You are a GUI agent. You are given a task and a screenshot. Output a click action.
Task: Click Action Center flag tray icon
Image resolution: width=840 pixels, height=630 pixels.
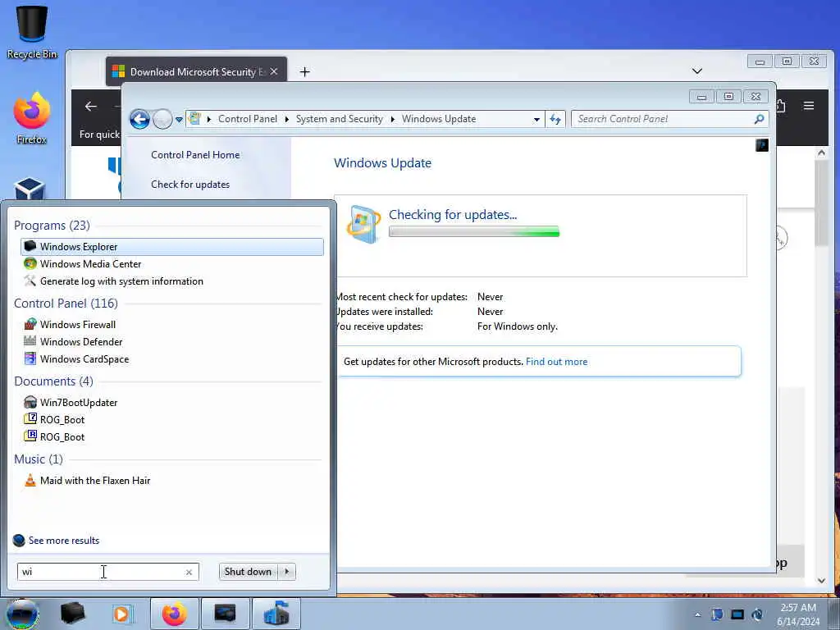coord(717,614)
